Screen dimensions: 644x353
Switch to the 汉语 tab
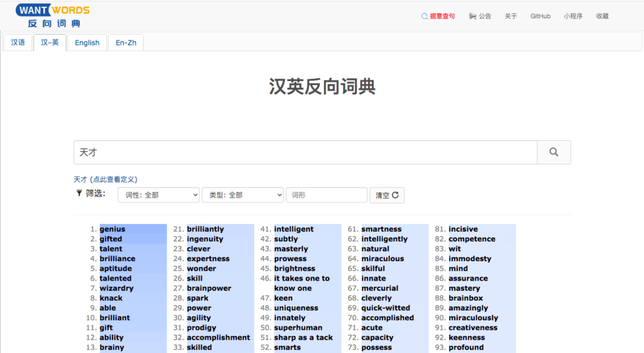click(x=18, y=43)
